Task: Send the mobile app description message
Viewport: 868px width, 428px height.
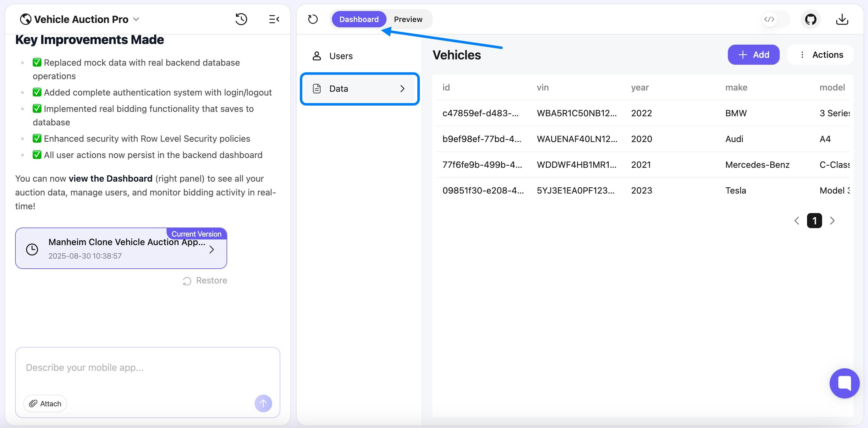Action: (263, 403)
